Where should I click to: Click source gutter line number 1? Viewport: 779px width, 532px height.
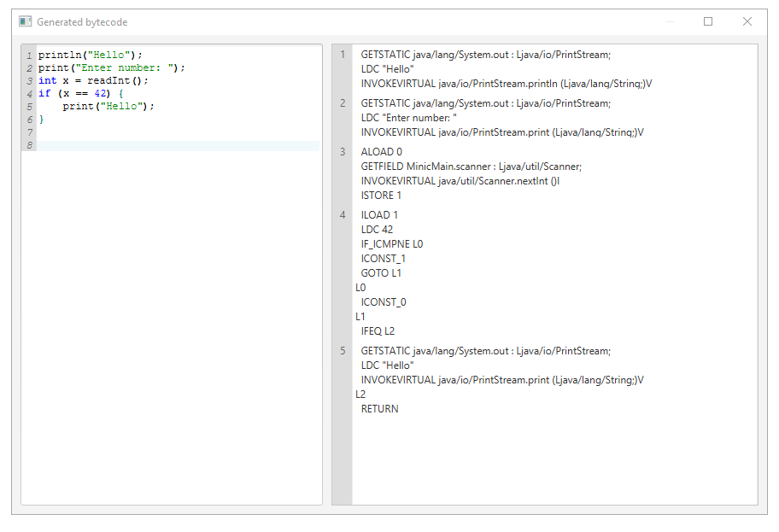pos(29,56)
